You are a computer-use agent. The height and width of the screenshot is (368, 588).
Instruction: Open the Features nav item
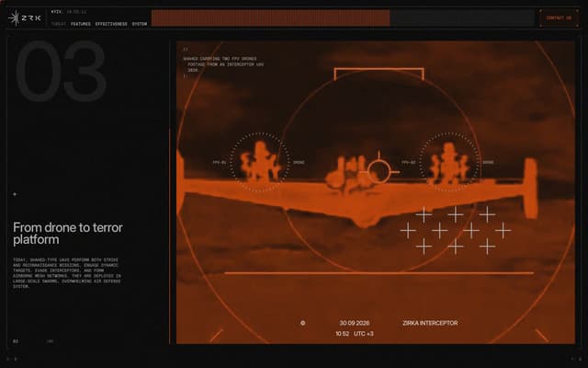point(81,24)
